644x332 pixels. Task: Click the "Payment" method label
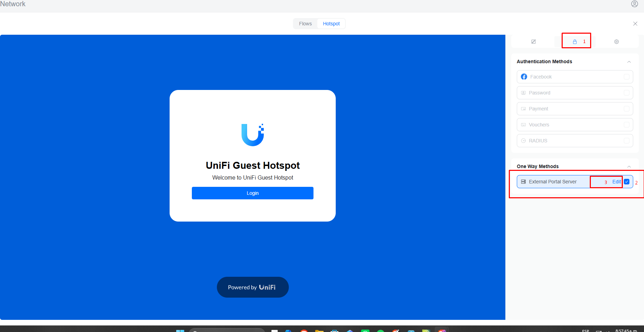538,109
